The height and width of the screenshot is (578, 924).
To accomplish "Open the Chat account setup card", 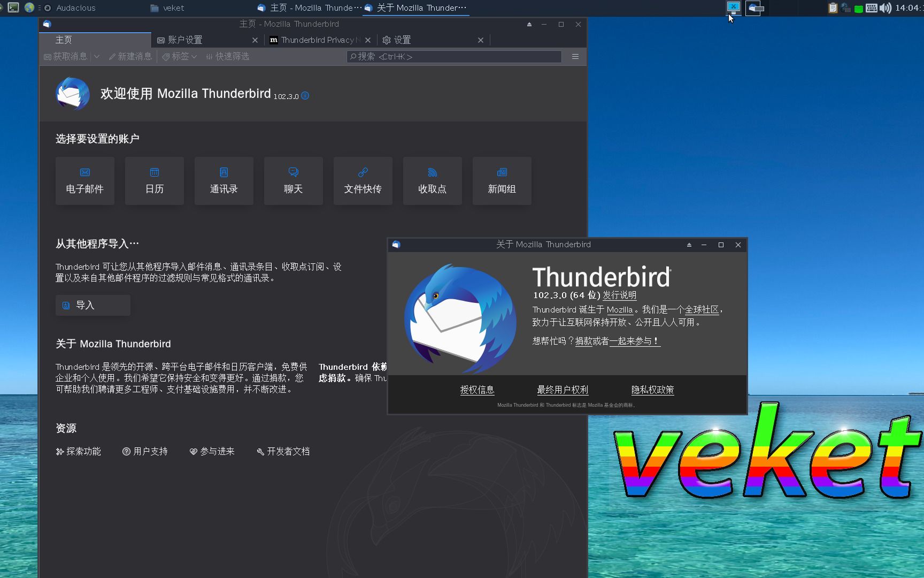I will click(x=294, y=181).
